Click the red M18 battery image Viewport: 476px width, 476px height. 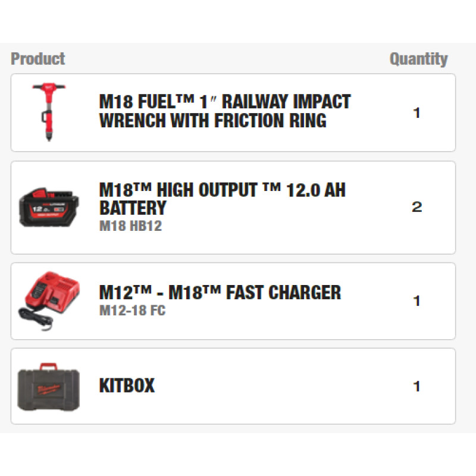47,208
